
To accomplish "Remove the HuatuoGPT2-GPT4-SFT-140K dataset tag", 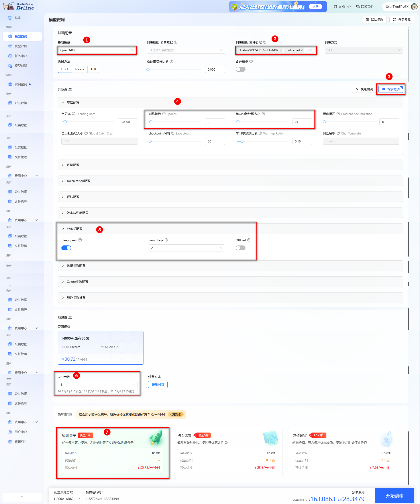I will click(280, 50).
